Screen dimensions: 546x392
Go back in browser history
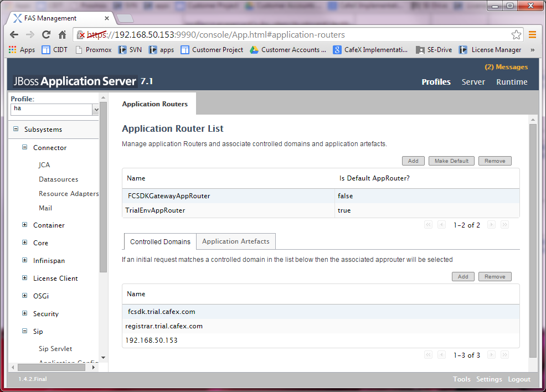coord(14,34)
